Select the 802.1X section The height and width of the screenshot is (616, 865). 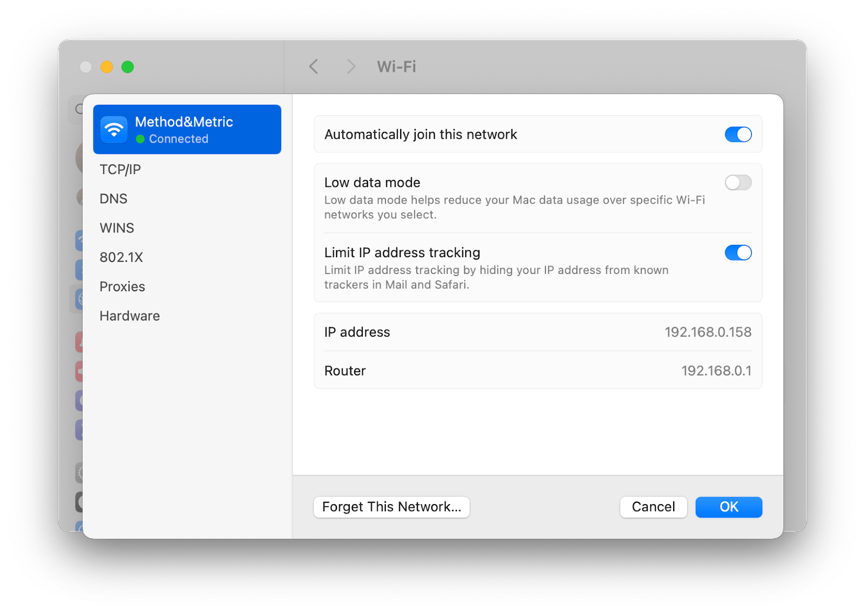[121, 257]
